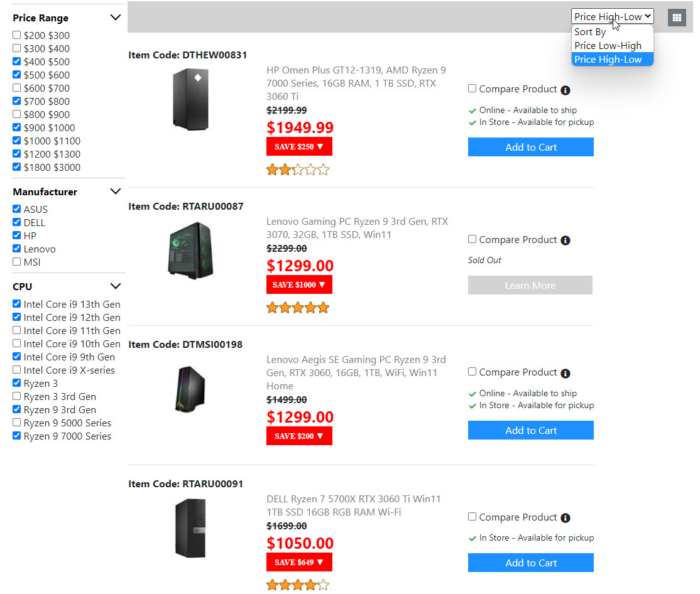Click HP Omen Plus star rating
The image size is (700, 594).
coord(298,170)
